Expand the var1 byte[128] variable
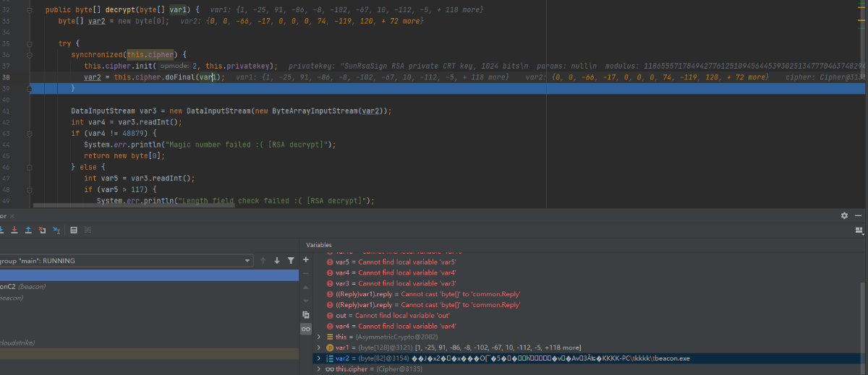 point(319,348)
